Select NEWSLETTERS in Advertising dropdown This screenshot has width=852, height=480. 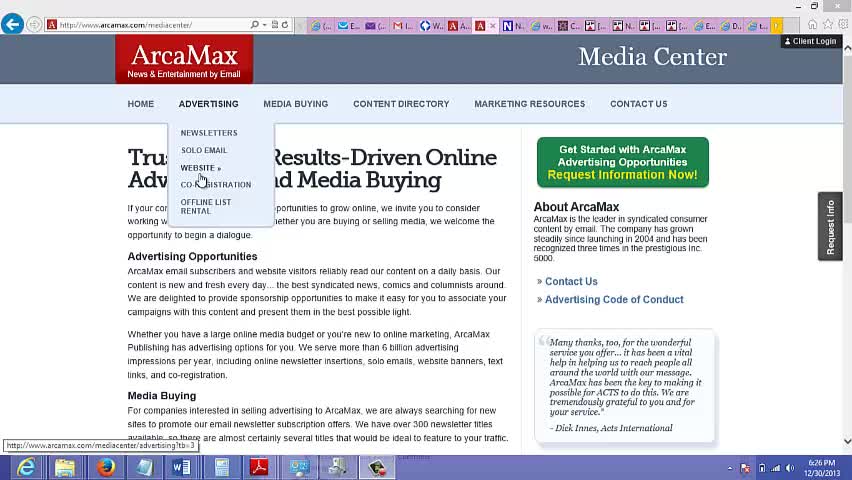[x=209, y=133]
